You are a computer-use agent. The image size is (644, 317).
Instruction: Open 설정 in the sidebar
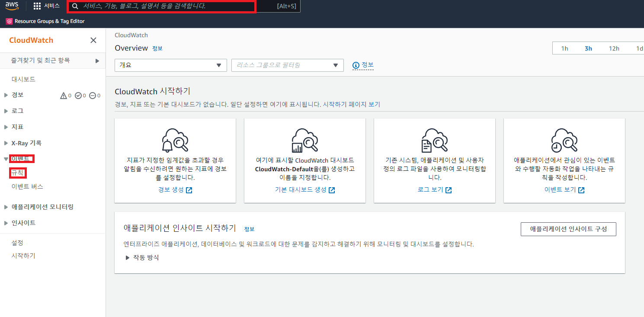[x=17, y=243]
